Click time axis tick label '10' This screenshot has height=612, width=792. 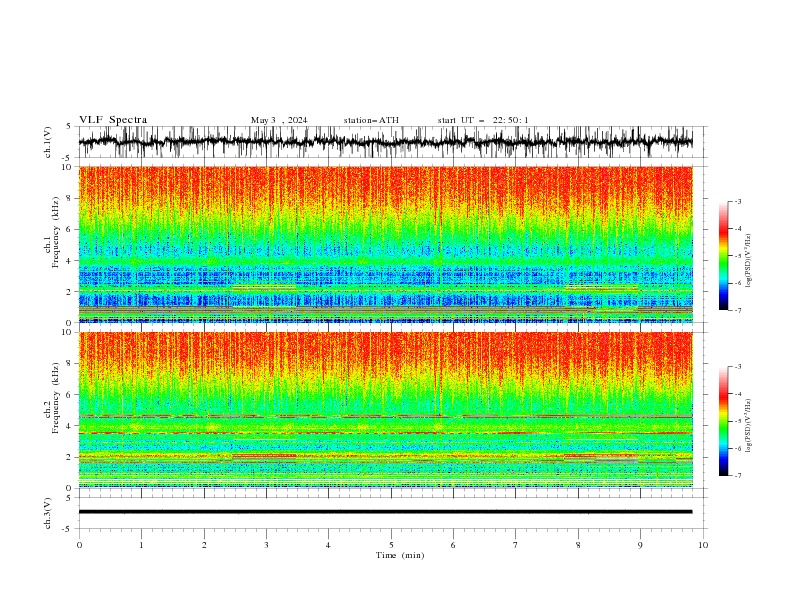[x=703, y=545]
